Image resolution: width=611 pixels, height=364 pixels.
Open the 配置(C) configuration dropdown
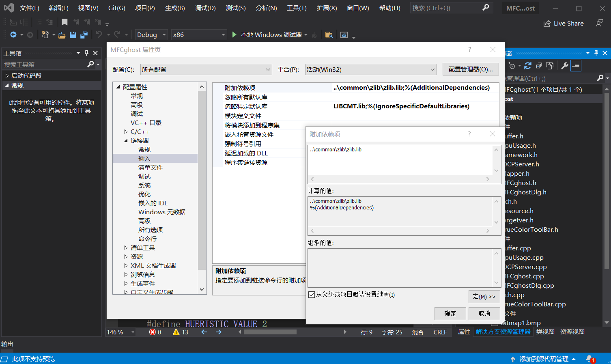pos(206,70)
